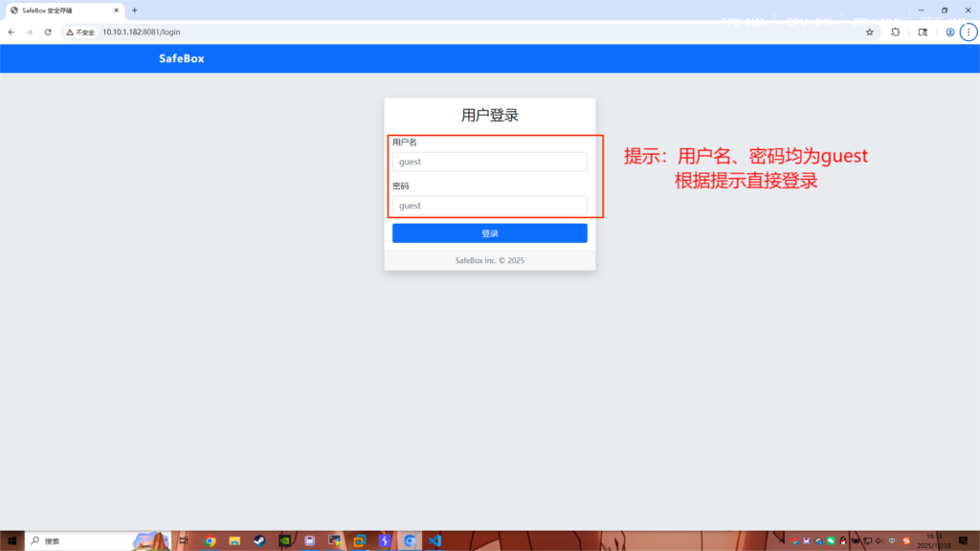Launch Steam from the taskbar
Image resolution: width=980 pixels, height=551 pixels.
(259, 540)
